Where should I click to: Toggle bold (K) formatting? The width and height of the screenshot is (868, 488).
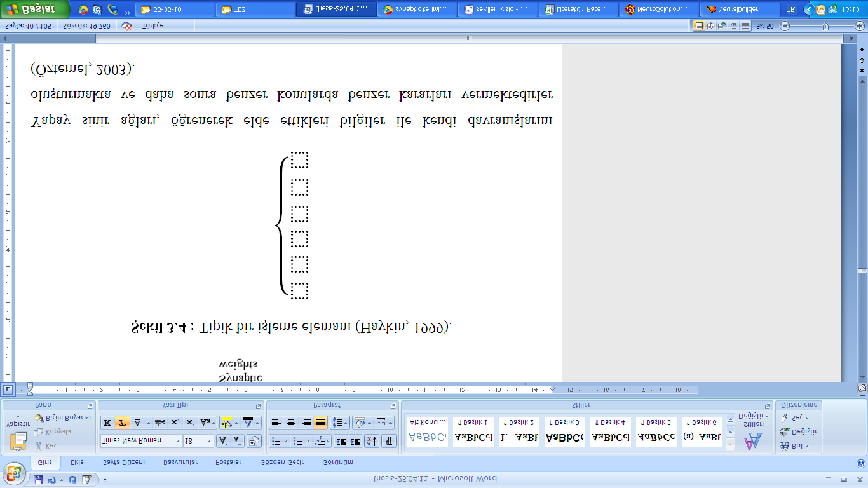(x=107, y=423)
